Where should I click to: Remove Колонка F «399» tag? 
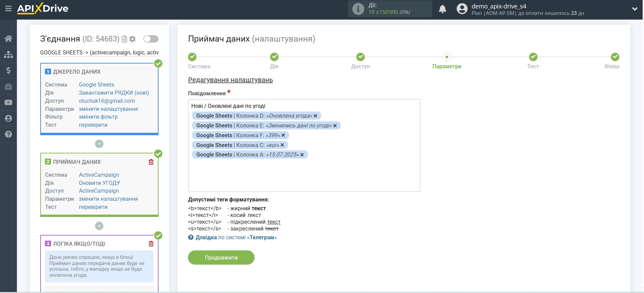coord(283,135)
